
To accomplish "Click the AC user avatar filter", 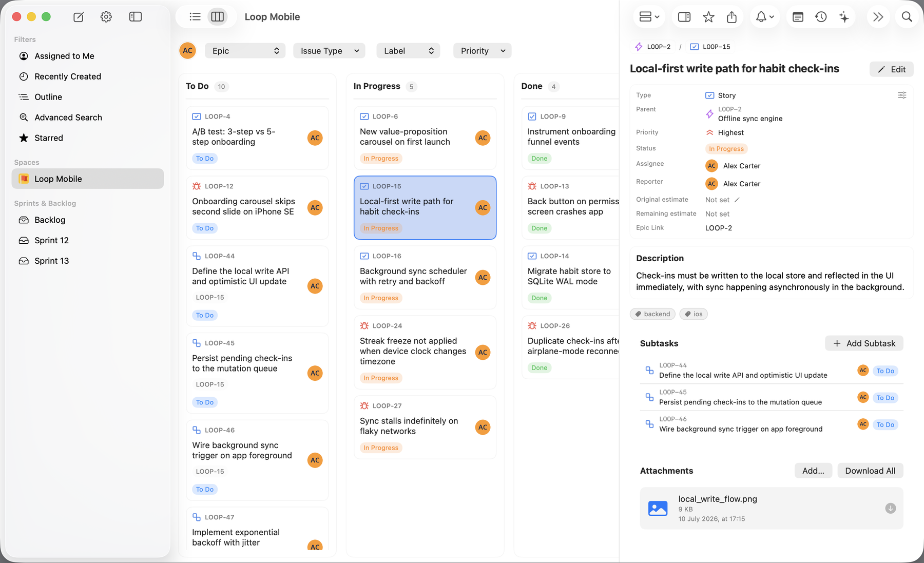I will (x=188, y=51).
